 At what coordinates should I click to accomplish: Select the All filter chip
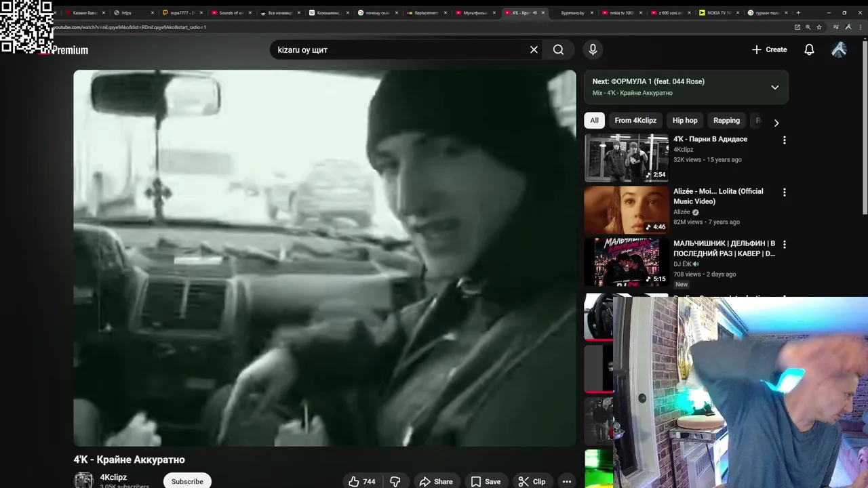tap(594, 121)
